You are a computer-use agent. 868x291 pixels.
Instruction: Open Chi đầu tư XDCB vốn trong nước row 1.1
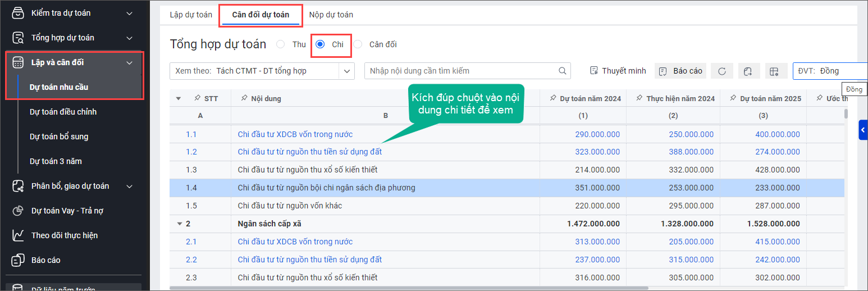click(295, 134)
